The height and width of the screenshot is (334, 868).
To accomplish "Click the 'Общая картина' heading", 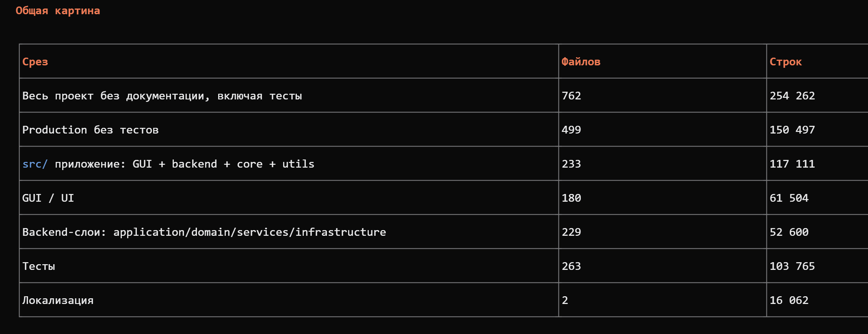I will [x=58, y=11].
